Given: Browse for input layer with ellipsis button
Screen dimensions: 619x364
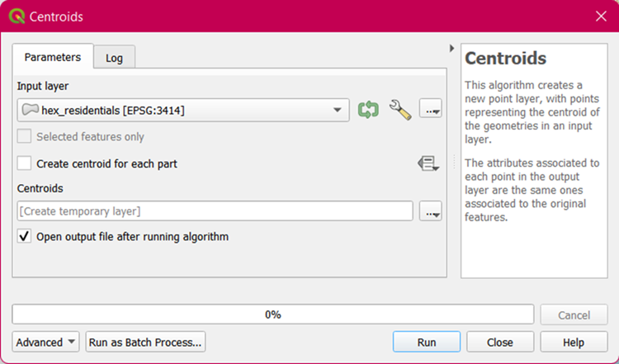Looking at the screenshot, I should 430,110.
